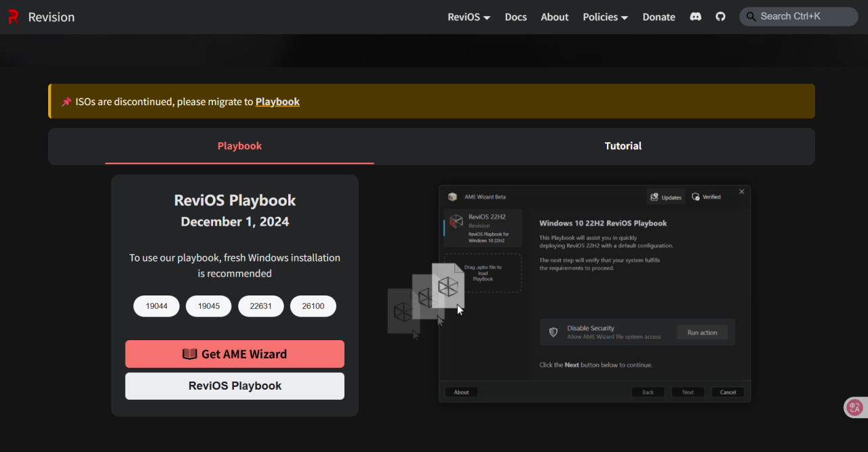Viewport: 868px width, 452px height.
Task: Click the Revision site title
Action: coord(52,17)
